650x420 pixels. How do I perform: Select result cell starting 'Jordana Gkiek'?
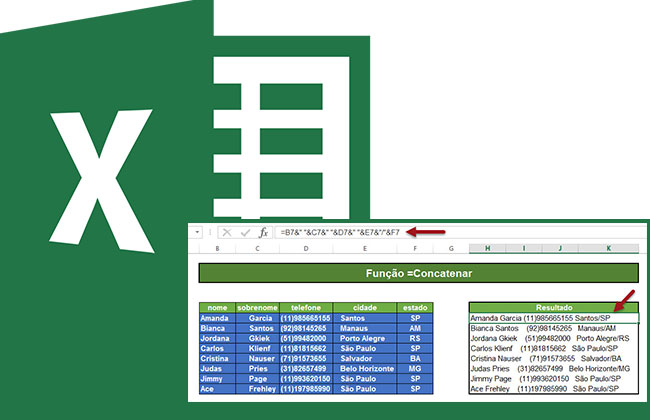554,338
